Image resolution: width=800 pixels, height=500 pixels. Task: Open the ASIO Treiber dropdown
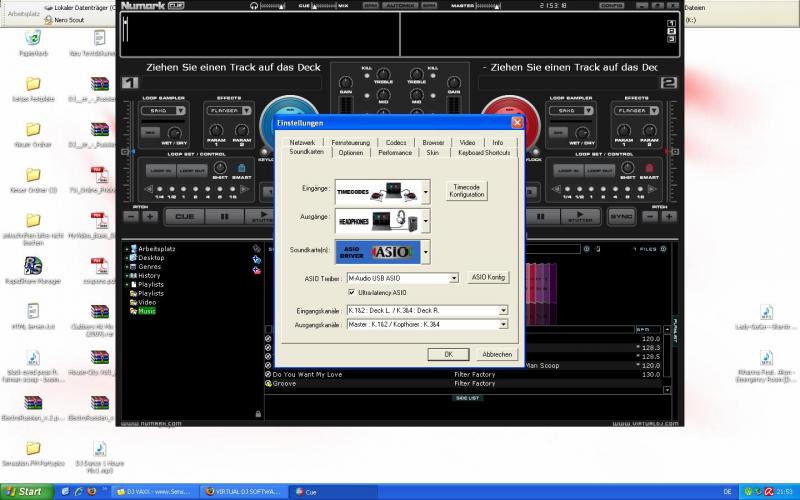[x=454, y=277]
